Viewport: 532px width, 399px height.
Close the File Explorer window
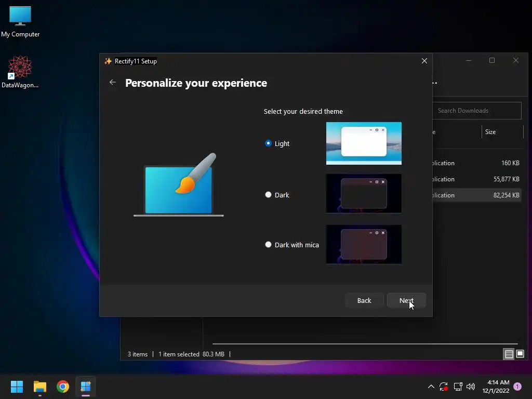point(516,60)
